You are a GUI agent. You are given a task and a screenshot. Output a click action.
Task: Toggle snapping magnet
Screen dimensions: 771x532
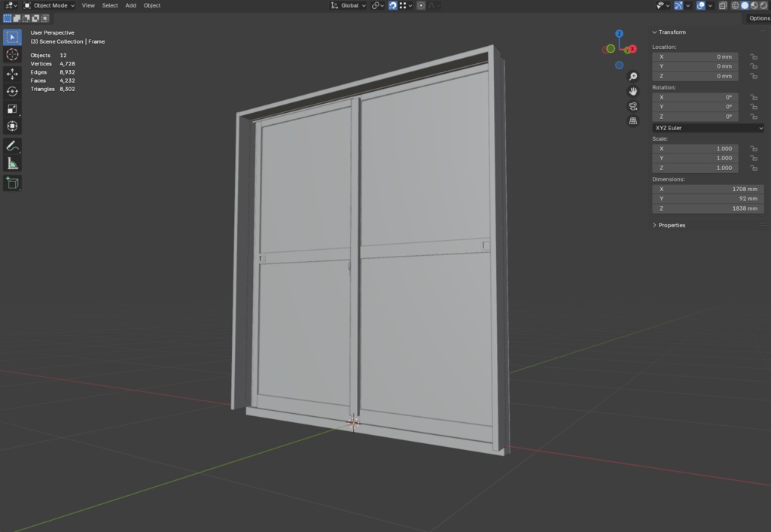click(392, 5)
